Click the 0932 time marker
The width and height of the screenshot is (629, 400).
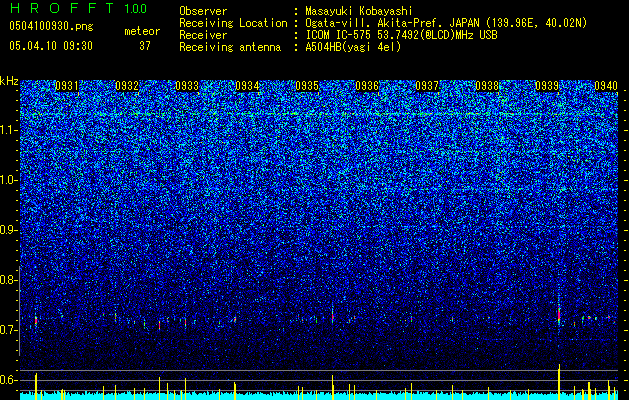click(127, 86)
